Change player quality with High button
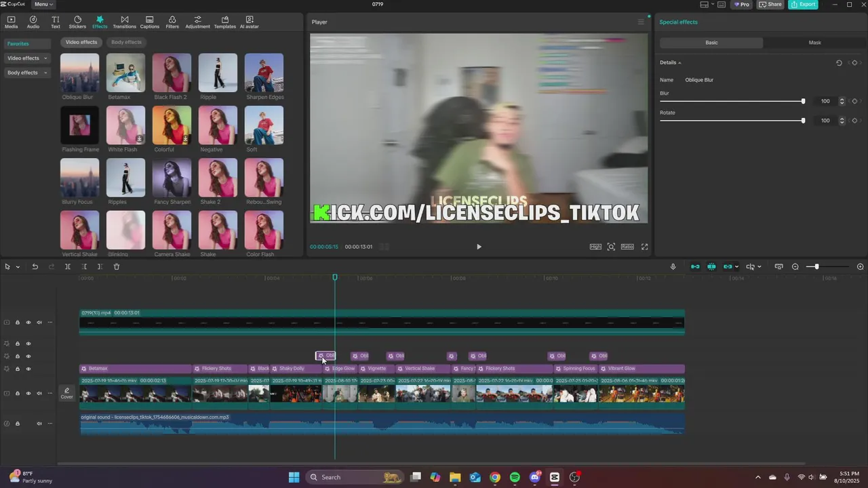This screenshot has height=488, width=868. click(595, 247)
